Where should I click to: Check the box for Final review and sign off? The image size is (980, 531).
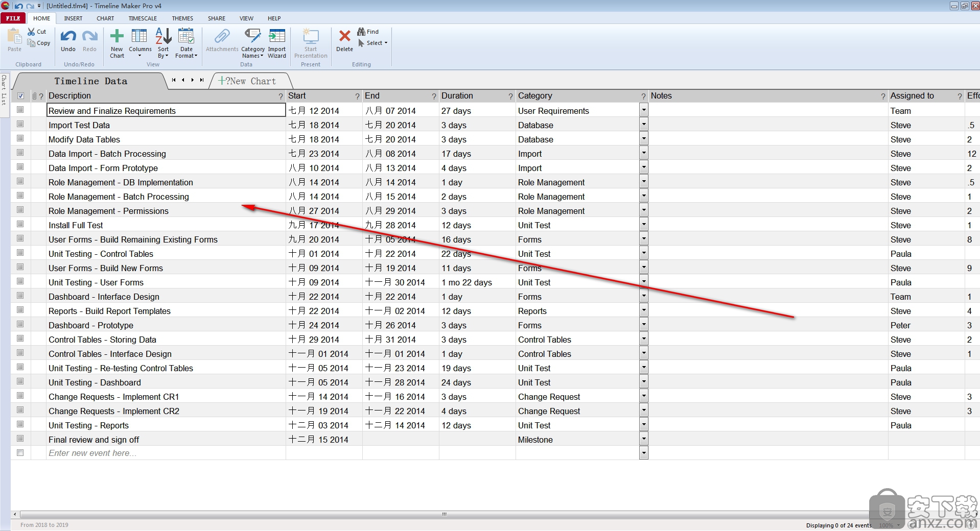click(20, 439)
